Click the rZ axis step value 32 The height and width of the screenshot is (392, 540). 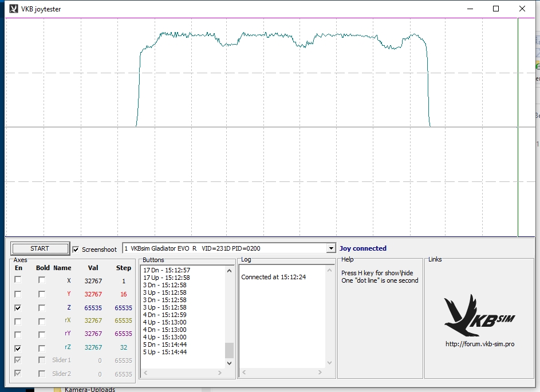click(124, 347)
